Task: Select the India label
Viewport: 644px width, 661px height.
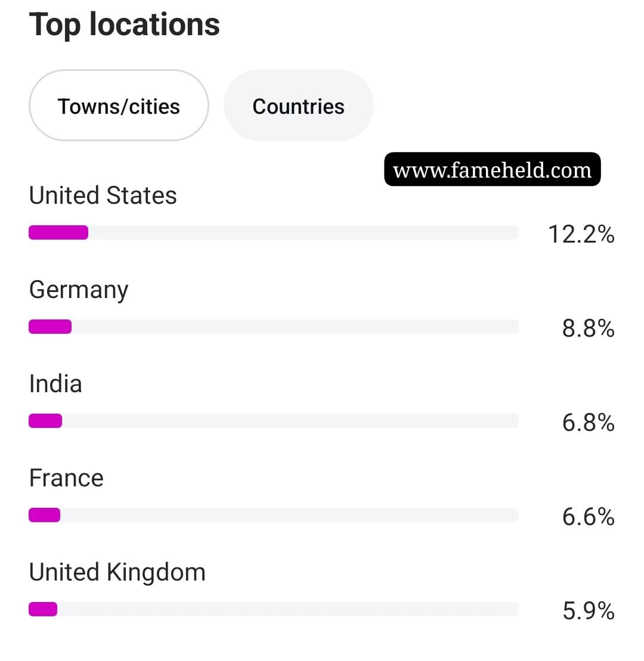Action: [x=55, y=384]
